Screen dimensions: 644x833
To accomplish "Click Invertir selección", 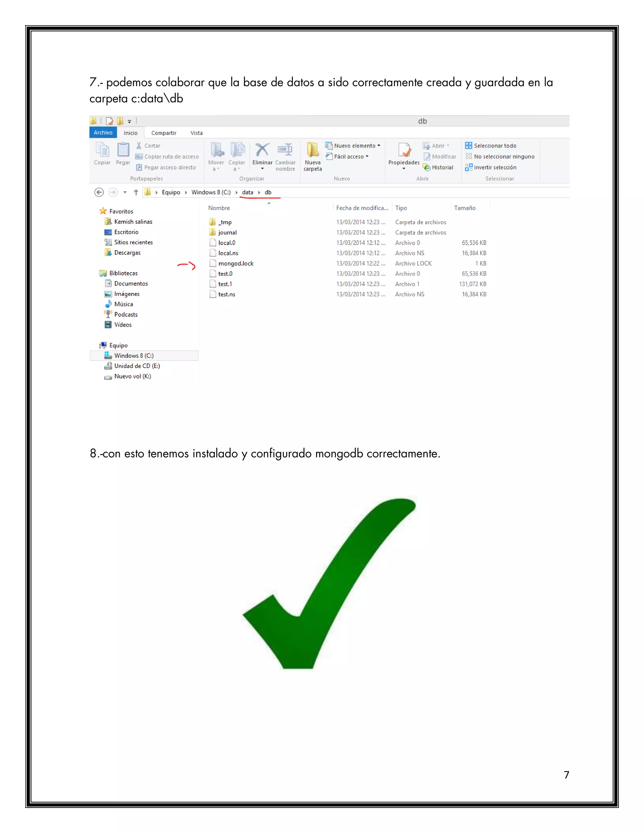I will (x=491, y=168).
